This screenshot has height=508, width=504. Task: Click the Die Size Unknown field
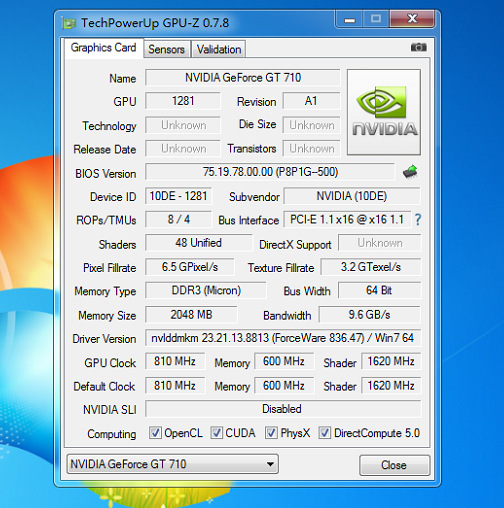(311, 125)
